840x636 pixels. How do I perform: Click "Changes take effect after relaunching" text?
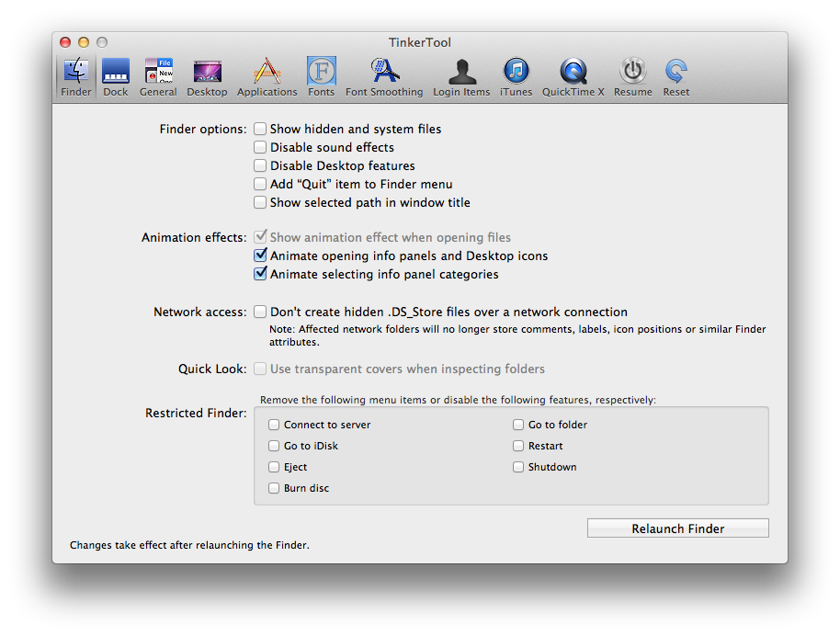[189, 545]
